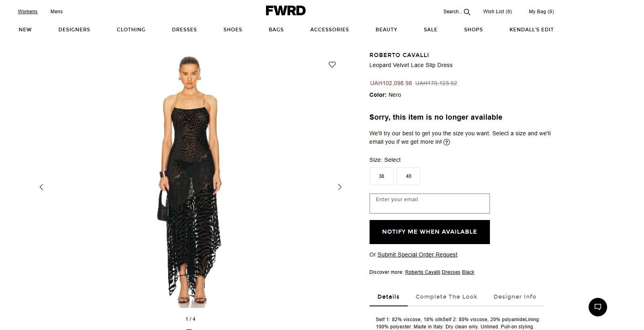Open Submit Special Order Request link

417,255
